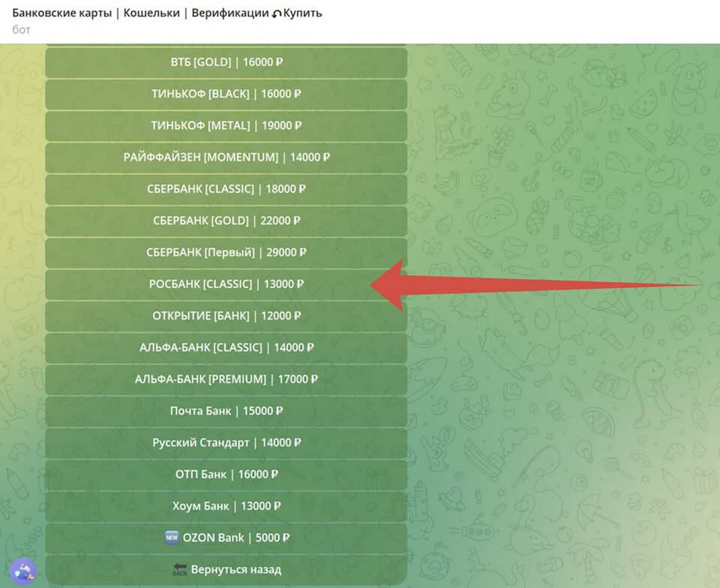Viewport: 720px width, 588px height.
Task: Click the NEW badge icon beside OZON Bank
Action: coord(170,538)
